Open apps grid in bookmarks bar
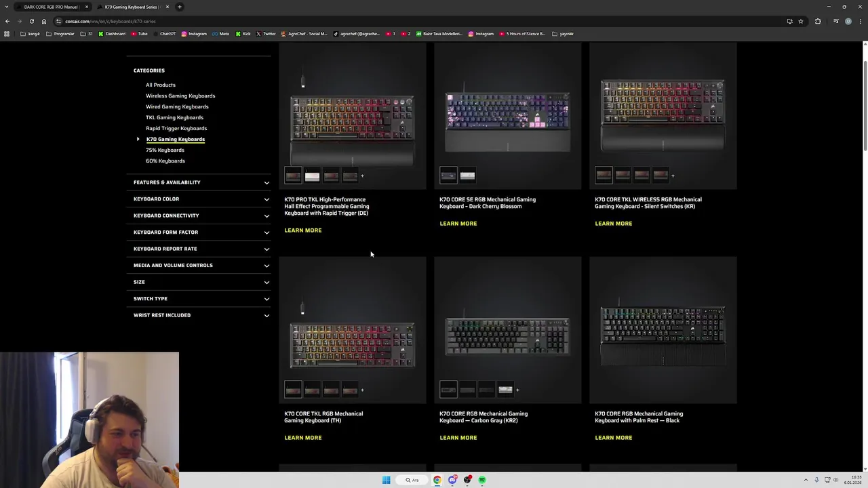Screen dimensions: 868x488 pos(7,34)
